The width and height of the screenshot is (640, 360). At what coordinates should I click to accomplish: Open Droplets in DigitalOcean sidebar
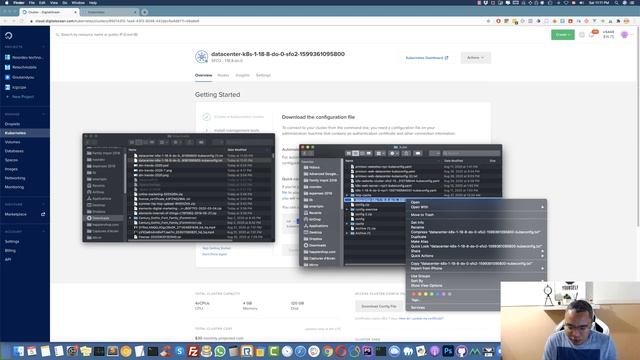tap(12, 124)
